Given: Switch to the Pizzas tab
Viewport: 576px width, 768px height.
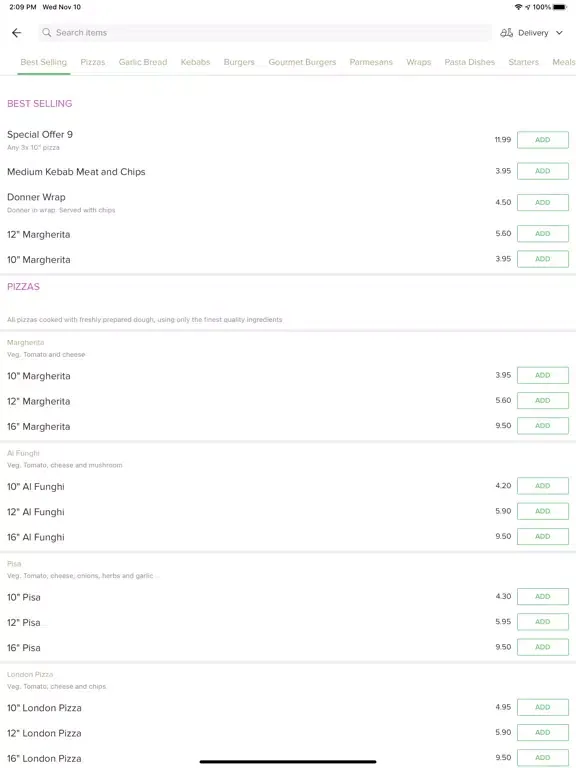Looking at the screenshot, I should pos(93,62).
